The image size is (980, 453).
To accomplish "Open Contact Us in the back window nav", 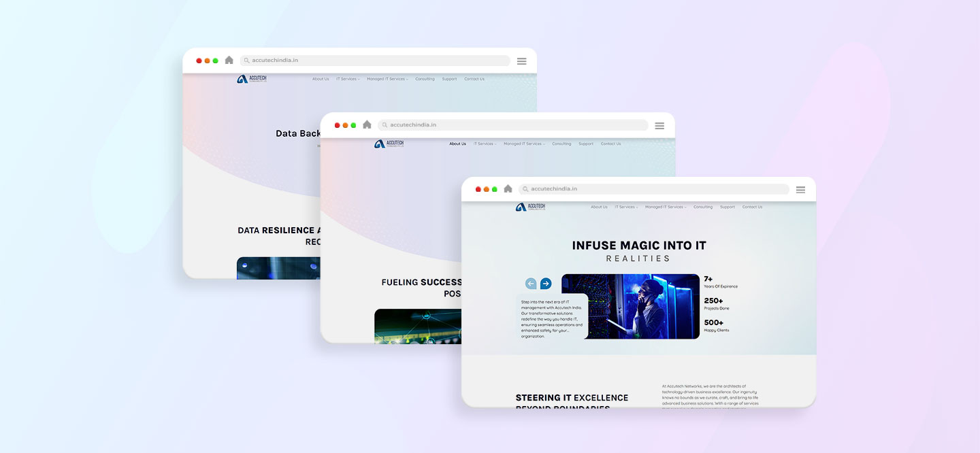I will pos(474,79).
